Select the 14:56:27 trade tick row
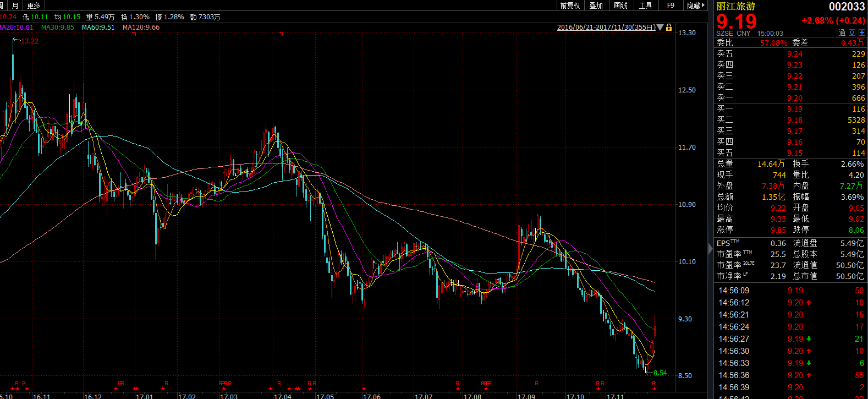 pyautogui.click(x=790, y=339)
